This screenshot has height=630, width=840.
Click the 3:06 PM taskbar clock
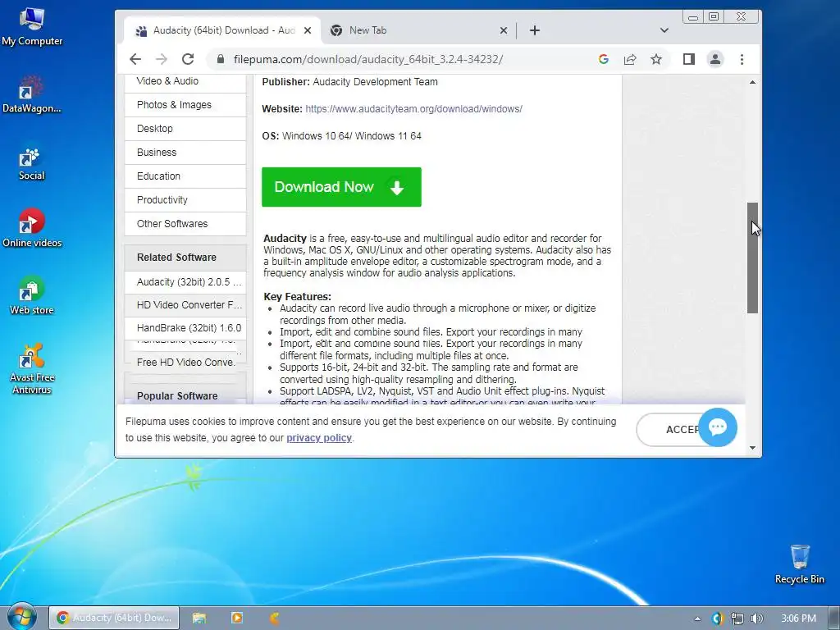point(798,619)
